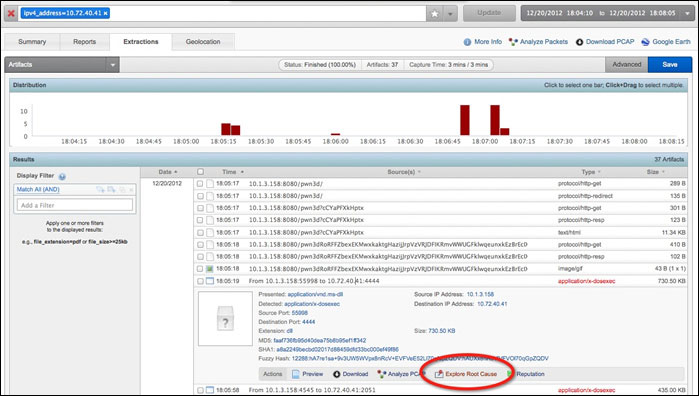
Task: Click Destination IP Address 10.72.40.41 link
Action: (x=492, y=304)
